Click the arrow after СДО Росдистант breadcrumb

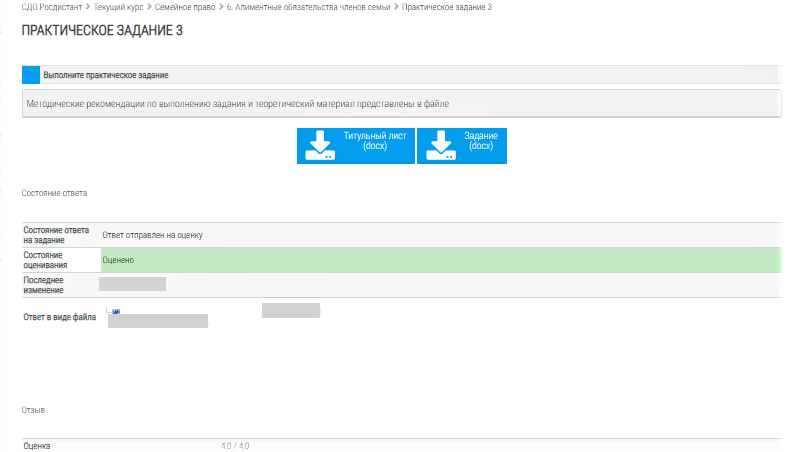pos(88,7)
